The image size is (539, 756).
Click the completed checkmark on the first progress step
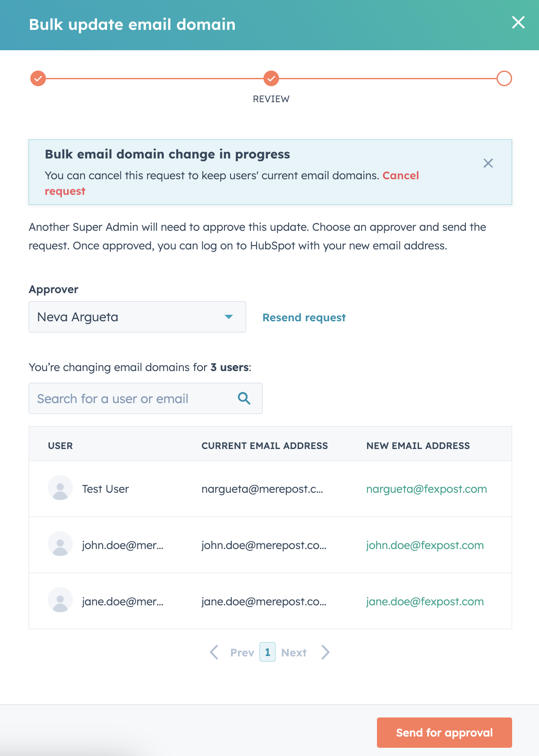click(38, 78)
